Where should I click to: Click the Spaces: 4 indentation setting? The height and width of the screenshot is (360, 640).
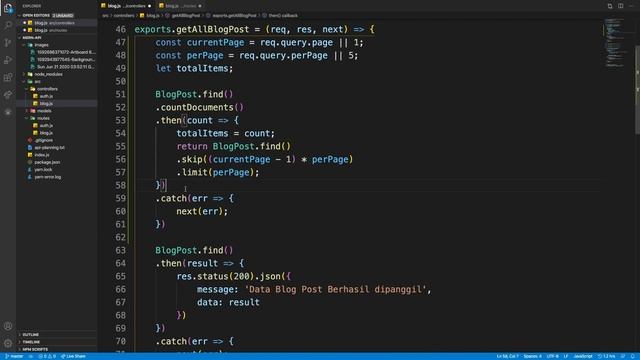point(532,356)
